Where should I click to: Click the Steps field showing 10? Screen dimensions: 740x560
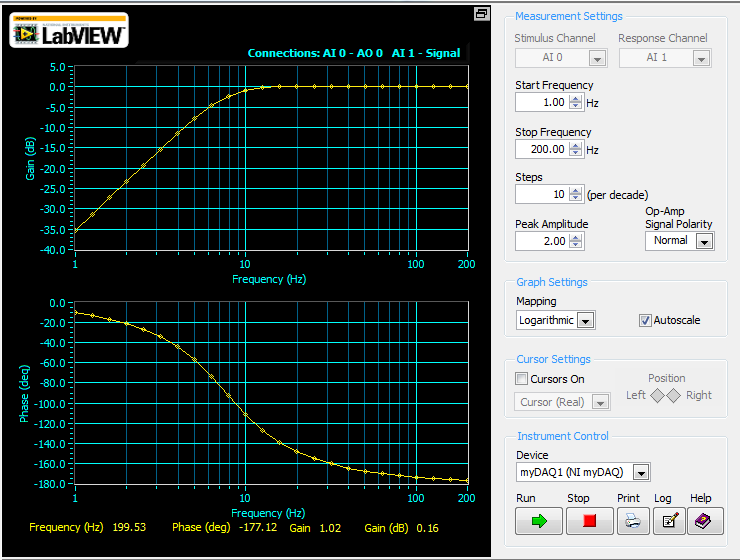coord(542,194)
